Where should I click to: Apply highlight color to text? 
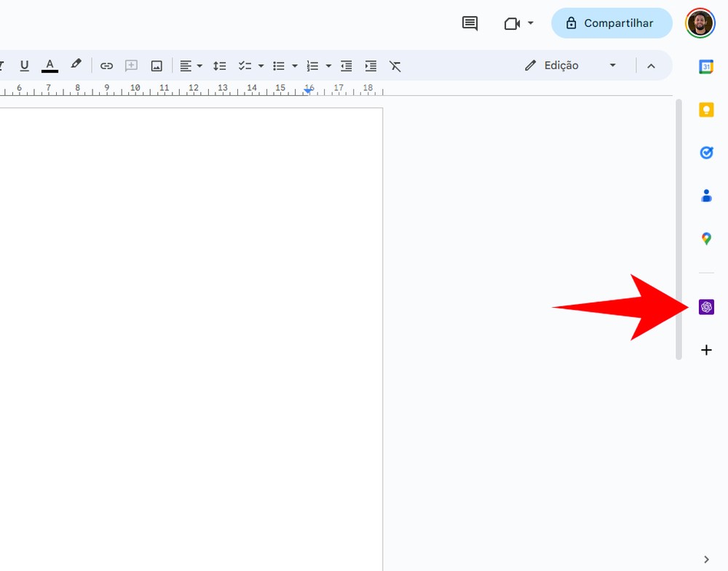(x=76, y=65)
